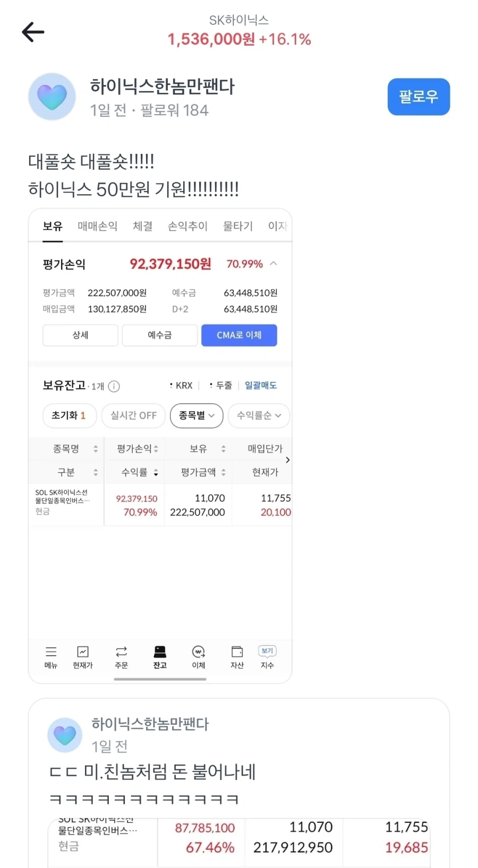Click current price value 20,100
The height and width of the screenshot is (868, 478).
(276, 512)
